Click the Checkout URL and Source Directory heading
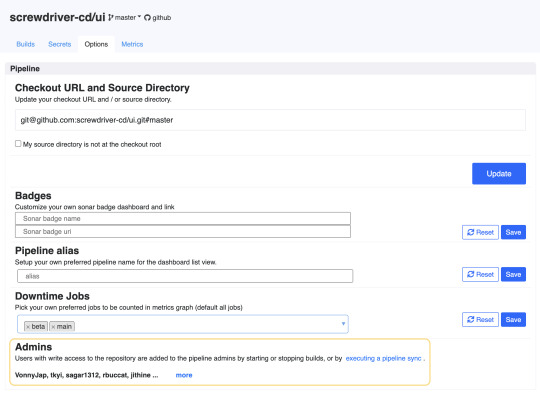Viewport: 540px width, 394px height. 102,88
